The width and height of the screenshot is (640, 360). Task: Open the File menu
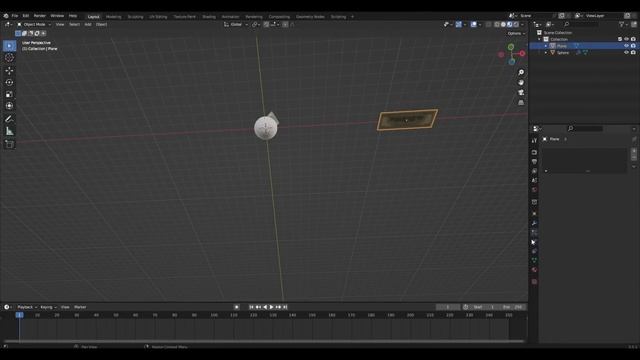(x=15, y=16)
